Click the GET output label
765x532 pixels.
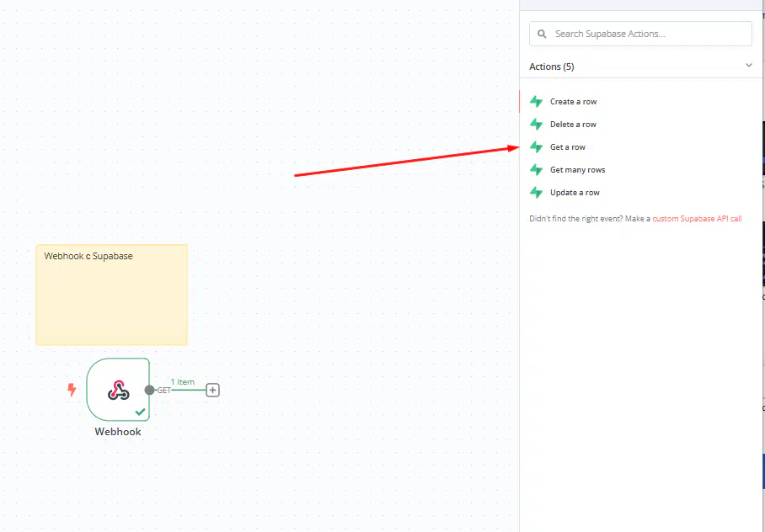tap(163, 390)
